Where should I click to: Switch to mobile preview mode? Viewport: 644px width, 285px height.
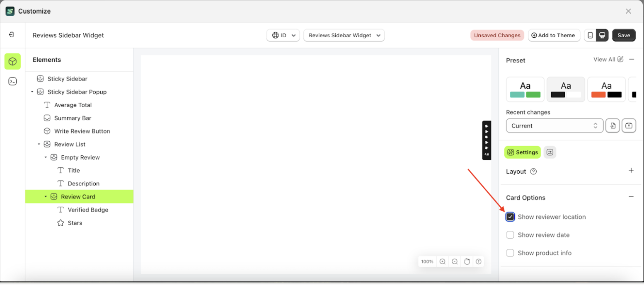(x=590, y=35)
